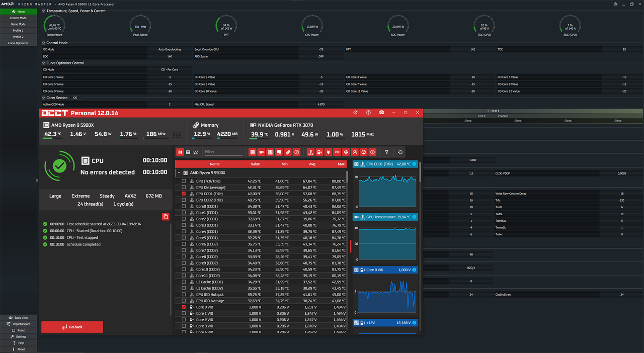Click graph icon on L3 Cache (CCD2) row
Viewport: 644px width, 353px height.
click(x=192, y=288)
